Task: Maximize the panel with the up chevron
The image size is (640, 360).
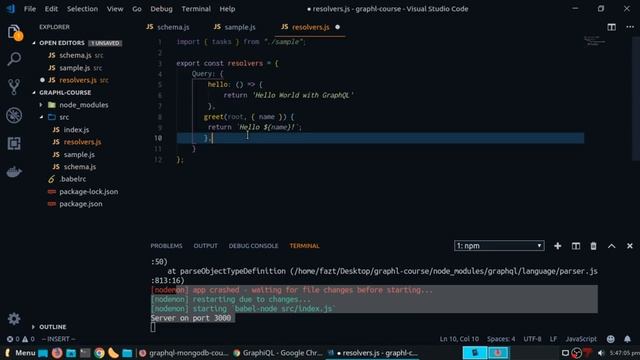Action: click(611, 246)
